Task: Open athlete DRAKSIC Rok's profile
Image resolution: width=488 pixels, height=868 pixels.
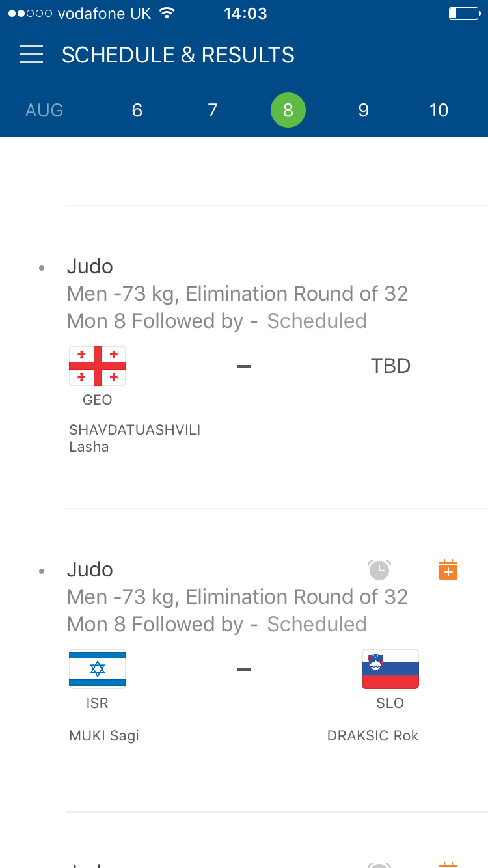Action: coord(373,736)
